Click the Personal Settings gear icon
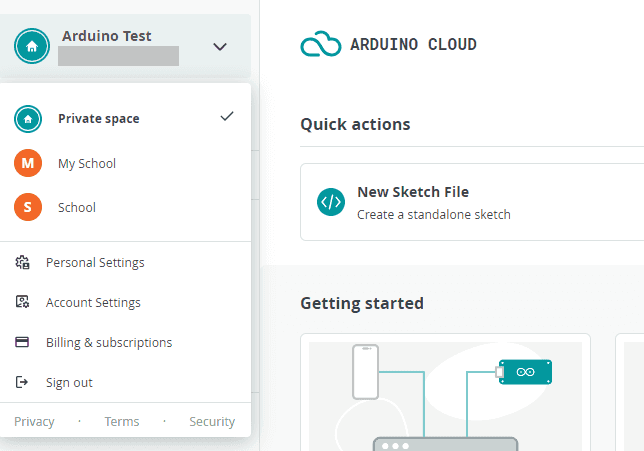Viewport: 644px width, 451px height. 23,263
